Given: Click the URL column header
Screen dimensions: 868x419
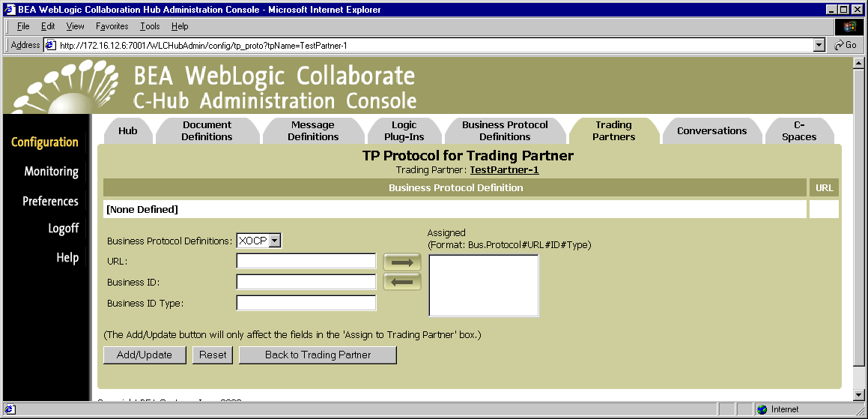Looking at the screenshot, I should click(825, 187).
